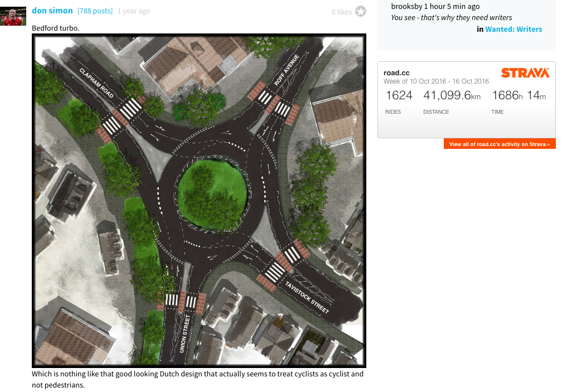Click the road.cc title in Strava widget

click(396, 73)
